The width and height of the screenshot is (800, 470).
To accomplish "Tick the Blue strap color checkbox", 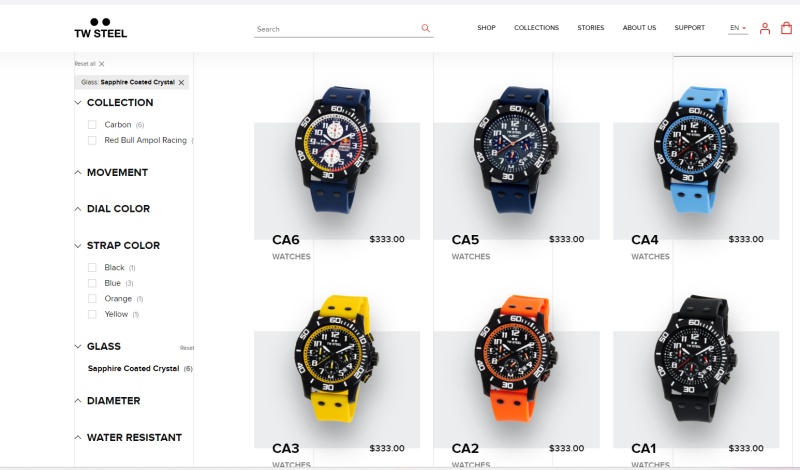I will coord(92,283).
